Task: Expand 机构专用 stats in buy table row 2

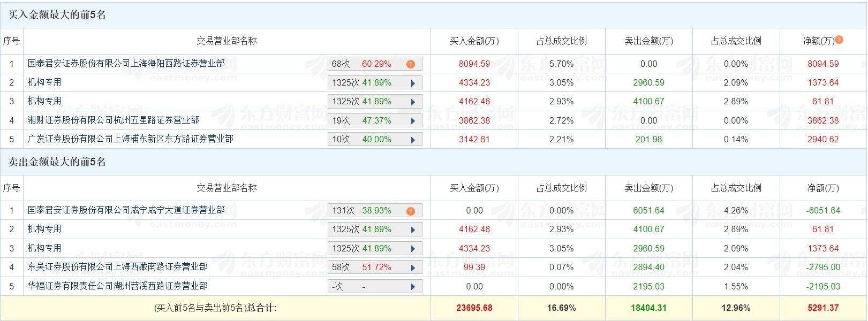Action: click(x=413, y=83)
